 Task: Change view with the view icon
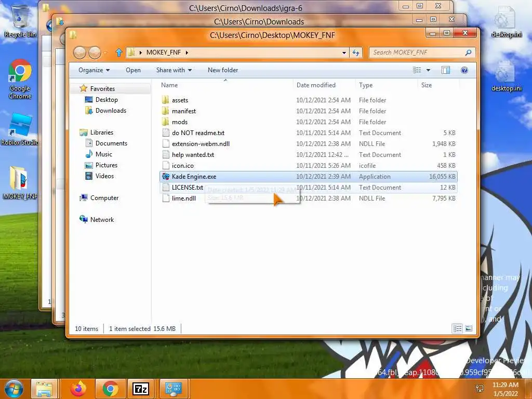(x=417, y=70)
